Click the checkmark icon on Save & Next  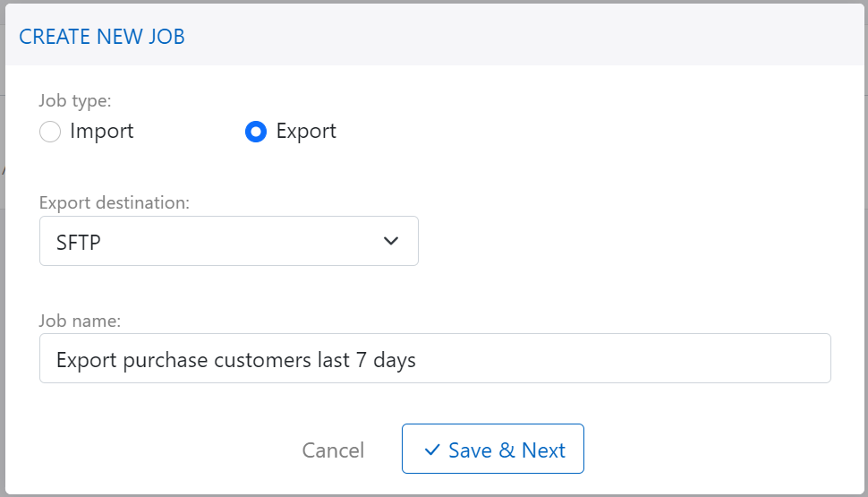point(432,450)
